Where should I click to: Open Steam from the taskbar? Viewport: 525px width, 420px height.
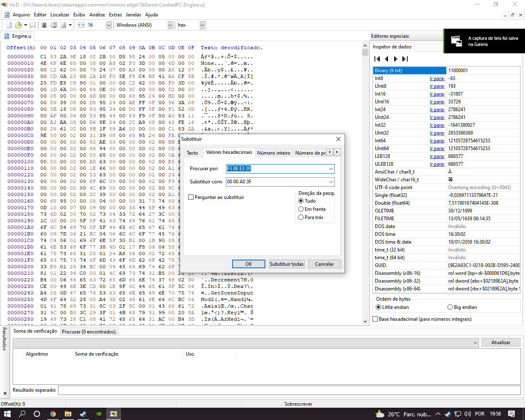(83, 414)
